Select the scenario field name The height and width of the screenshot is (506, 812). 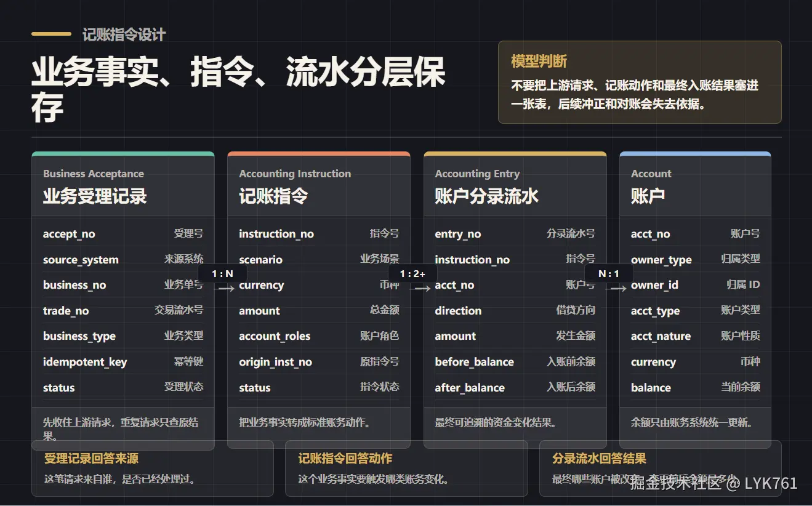[x=261, y=260]
